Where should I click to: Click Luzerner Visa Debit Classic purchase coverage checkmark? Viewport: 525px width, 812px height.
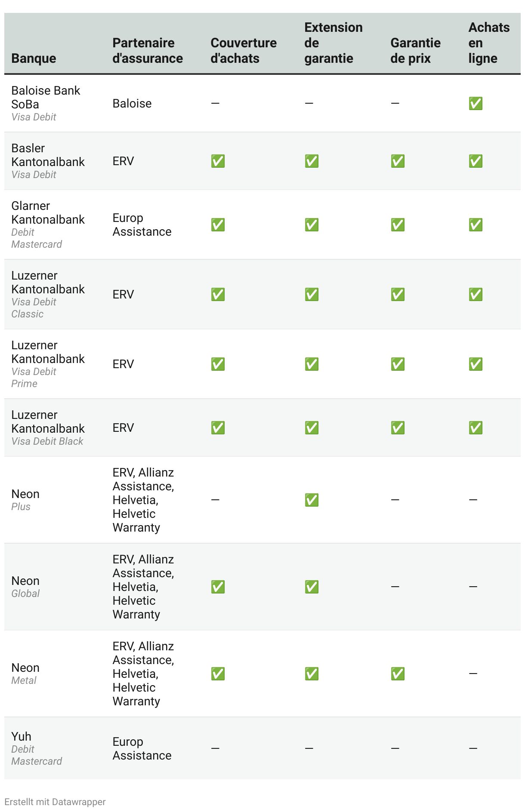(x=218, y=295)
